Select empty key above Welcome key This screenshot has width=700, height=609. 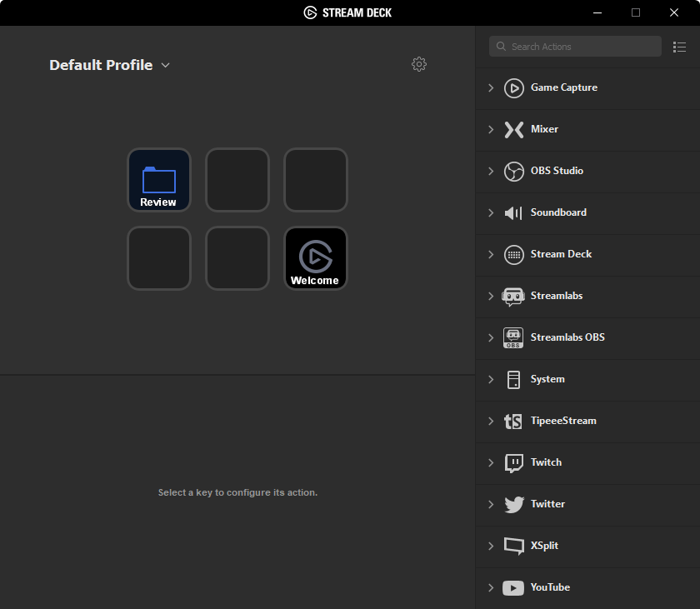click(x=316, y=180)
